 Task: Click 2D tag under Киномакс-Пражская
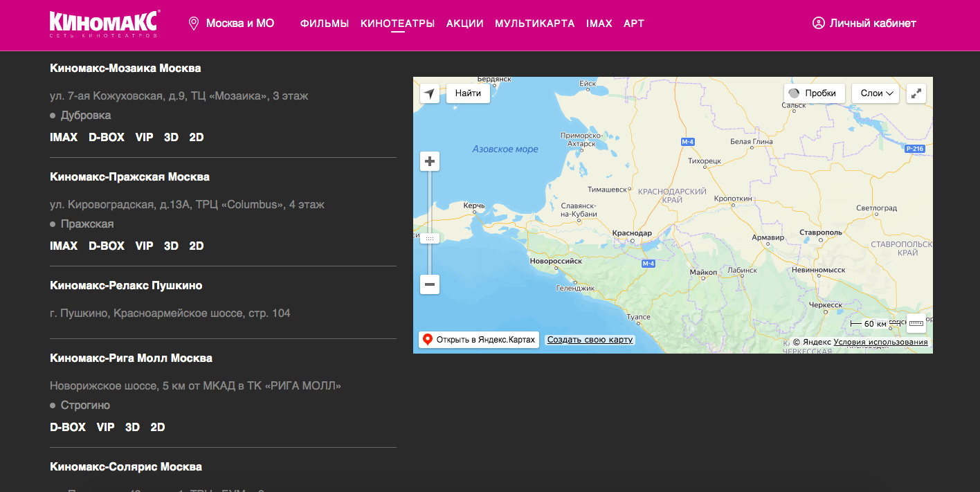click(x=197, y=246)
